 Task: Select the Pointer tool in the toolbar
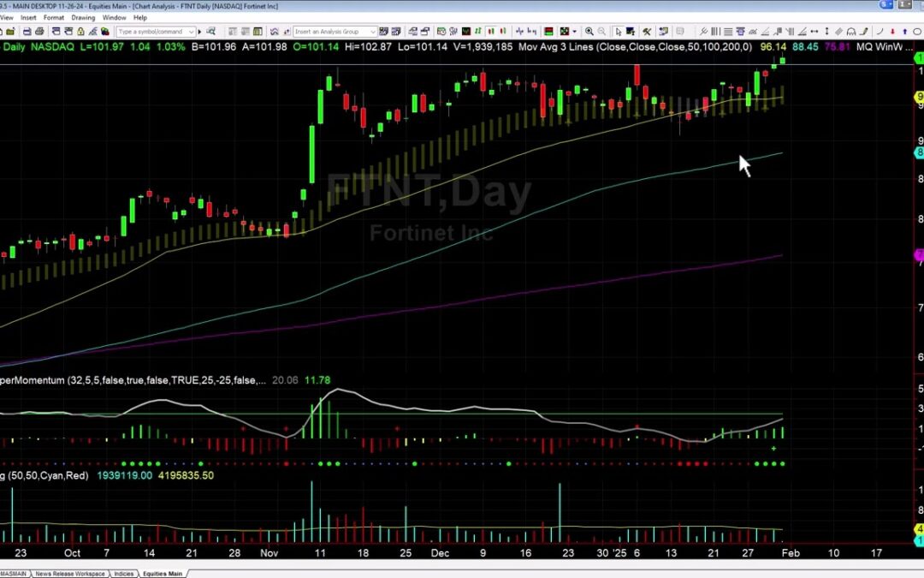click(618, 31)
